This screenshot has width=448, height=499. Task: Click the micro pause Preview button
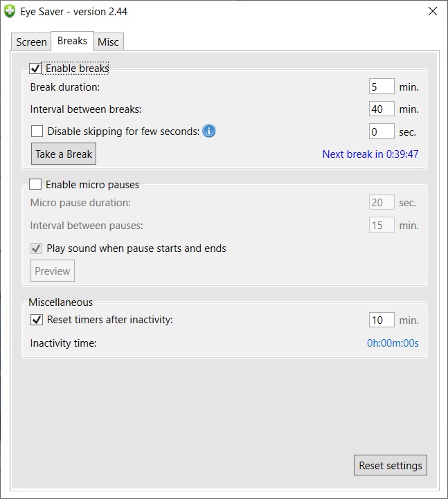pyautogui.click(x=53, y=271)
